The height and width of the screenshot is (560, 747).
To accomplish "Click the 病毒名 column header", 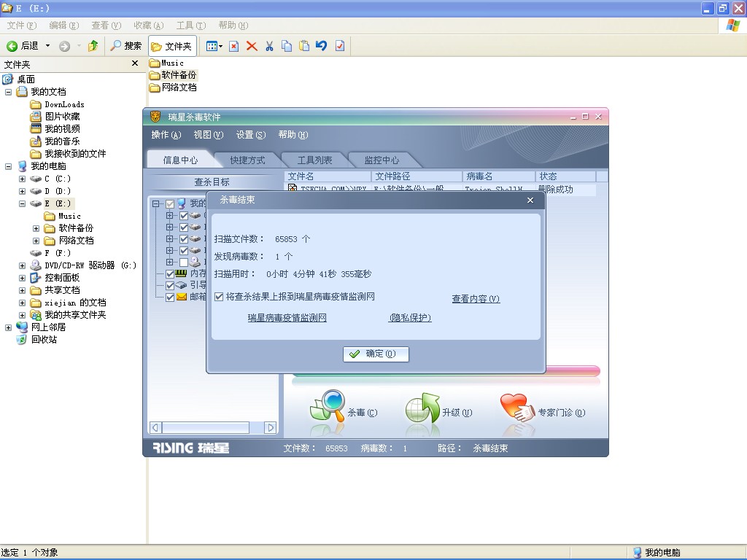I will 498,176.
